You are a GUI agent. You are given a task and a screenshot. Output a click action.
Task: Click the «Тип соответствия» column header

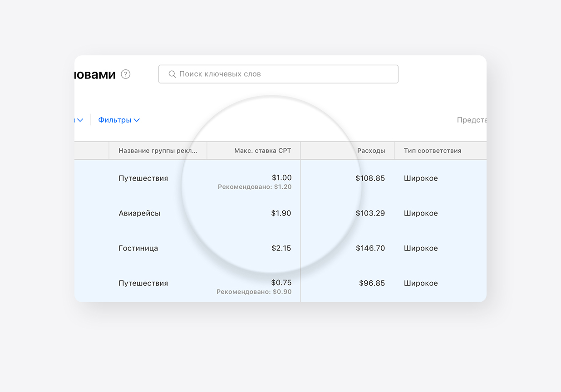click(432, 151)
